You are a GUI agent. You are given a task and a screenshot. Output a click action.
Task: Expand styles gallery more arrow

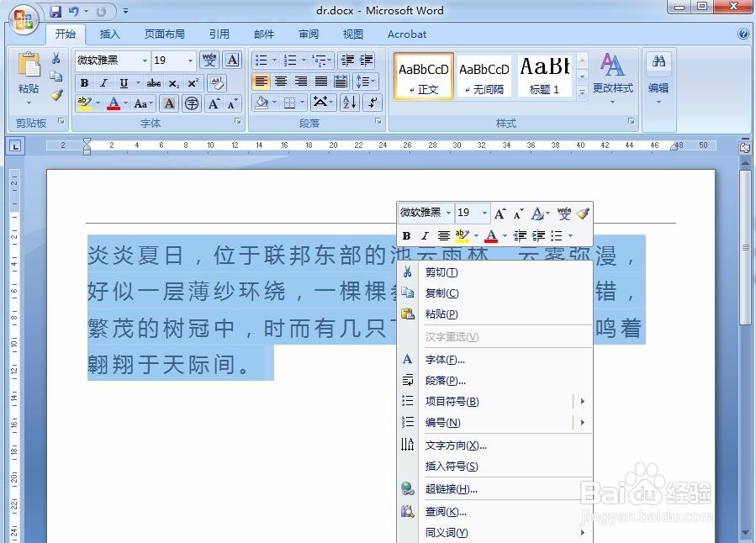583,92
